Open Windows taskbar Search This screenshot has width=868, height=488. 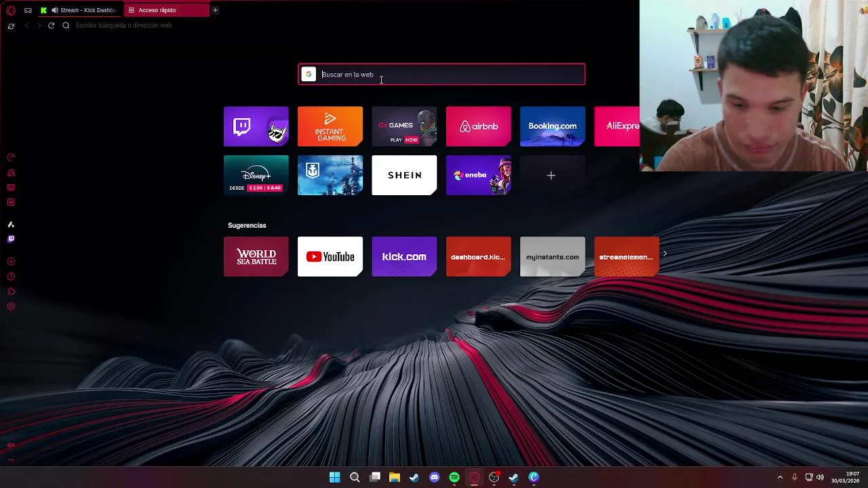pos(355,477)
